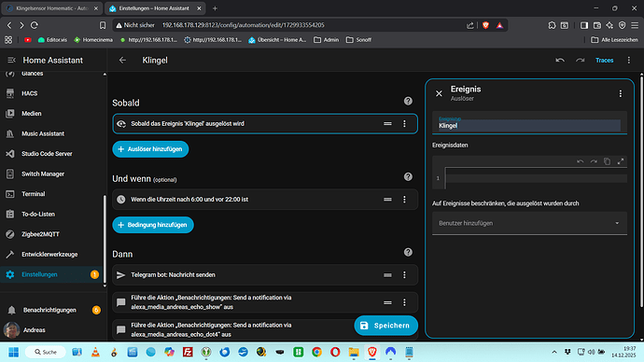
Task: Click Auslöser hinzufügen button
Action: coord(150,149)
